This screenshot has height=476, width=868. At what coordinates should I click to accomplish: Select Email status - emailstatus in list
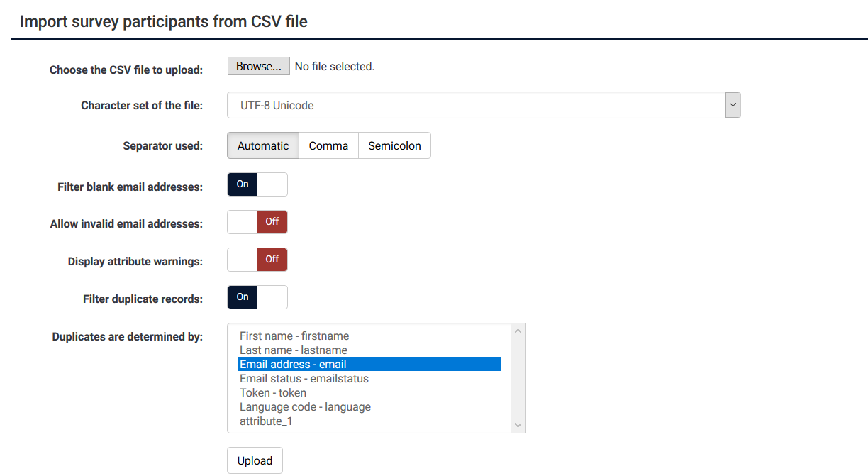click(369, 378)
